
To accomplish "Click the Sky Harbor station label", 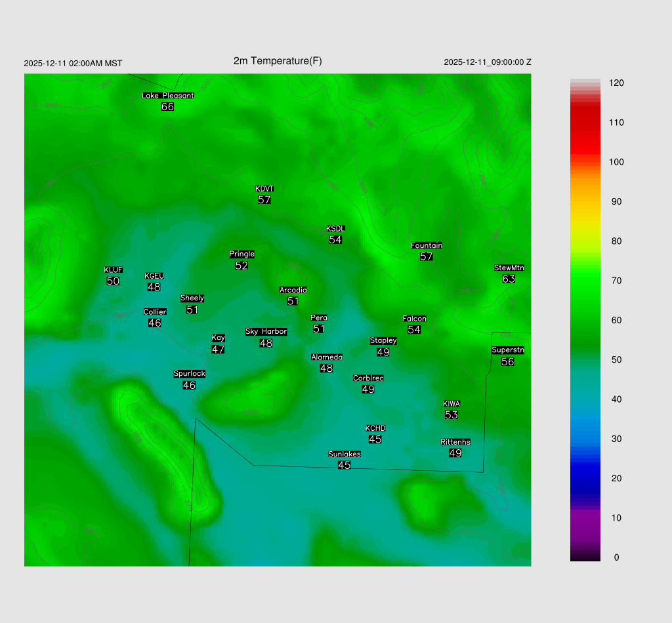I will point(266,332).
